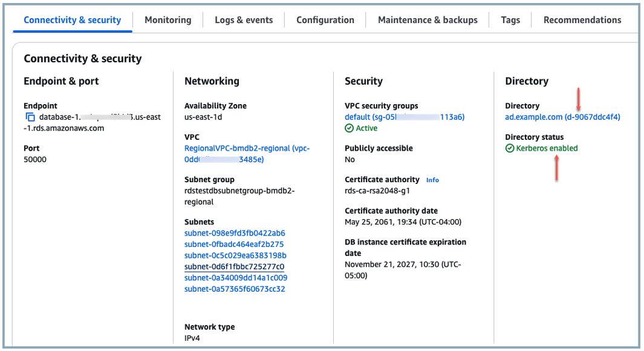Click subnet-0a34009dd14a1c009 link
The height and width of the screenshot is (351, 644).
(235, 278)
